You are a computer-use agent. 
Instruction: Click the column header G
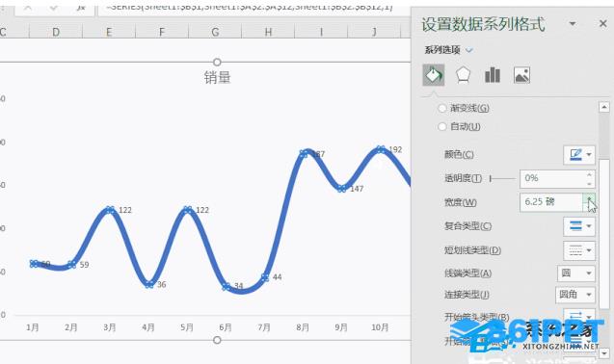[215, 32]
